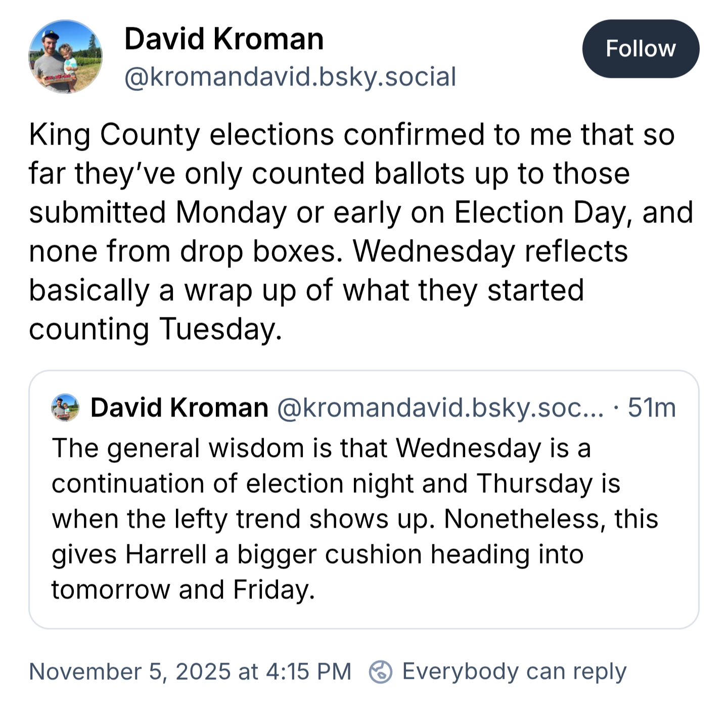This screenshot has height=701, width=728.
Task: Click the small avatar in the quoted post
Action: [x=66, y=407]
